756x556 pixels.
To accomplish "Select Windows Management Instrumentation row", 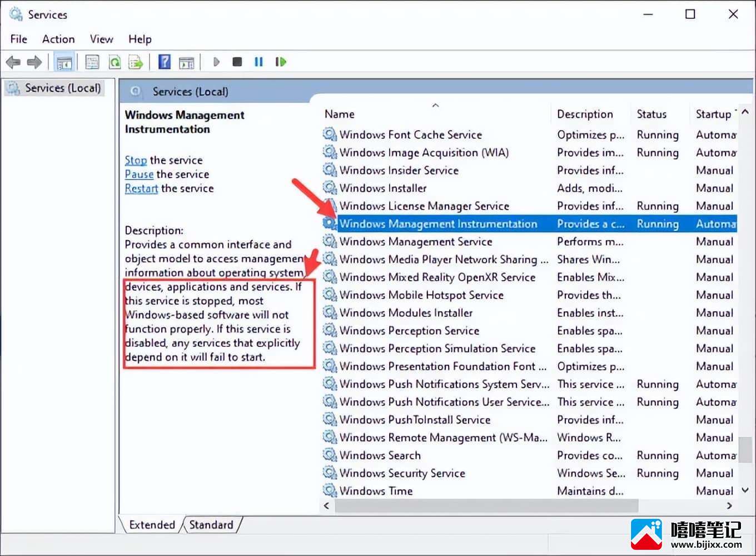I will click(x=529, y=224).
